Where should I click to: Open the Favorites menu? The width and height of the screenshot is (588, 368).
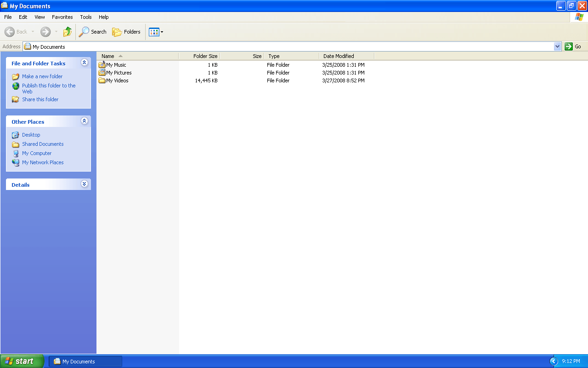[x=62, y=17]
